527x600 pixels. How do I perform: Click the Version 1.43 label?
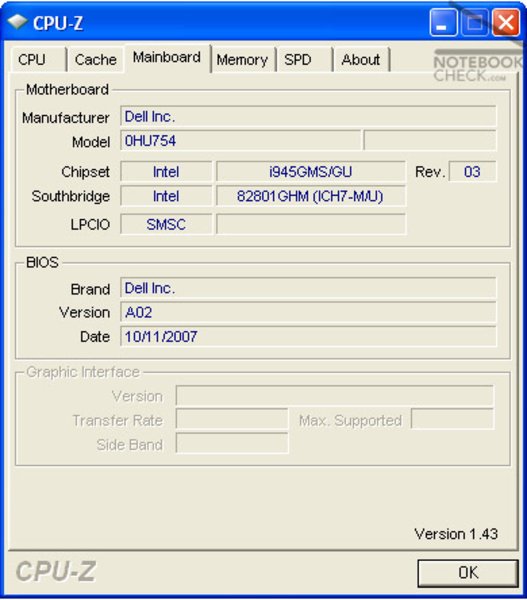pos(456,534)
